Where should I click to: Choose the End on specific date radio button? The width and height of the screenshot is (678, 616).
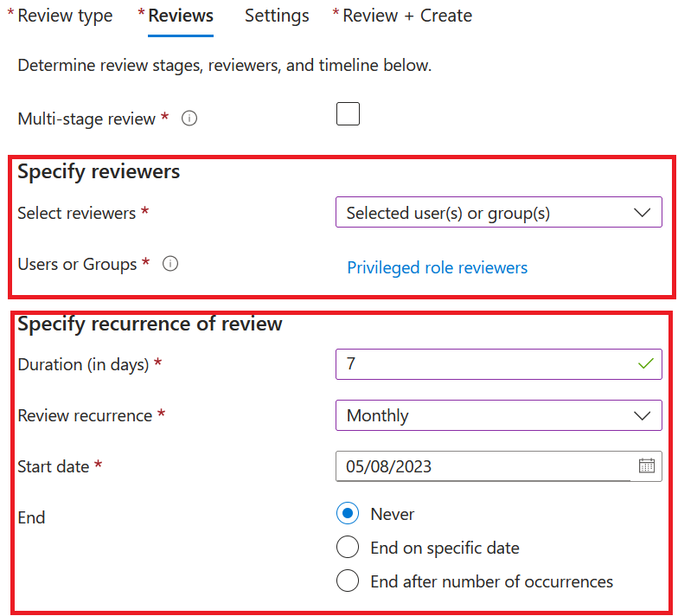coord(348,548)
